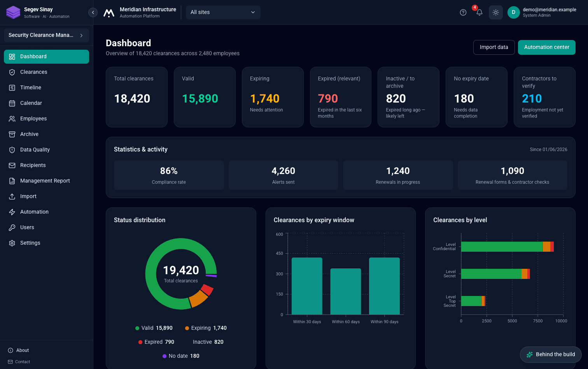The height and width of the screenshot is (369, 588).
Task: Click the Inactive / to archive 820 card
Action: tap(408, 97)
